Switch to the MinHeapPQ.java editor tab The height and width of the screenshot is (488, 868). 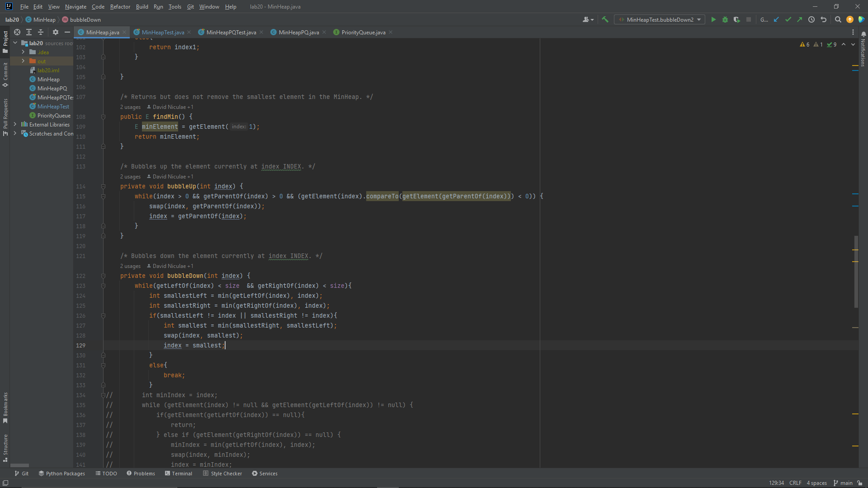298,32
